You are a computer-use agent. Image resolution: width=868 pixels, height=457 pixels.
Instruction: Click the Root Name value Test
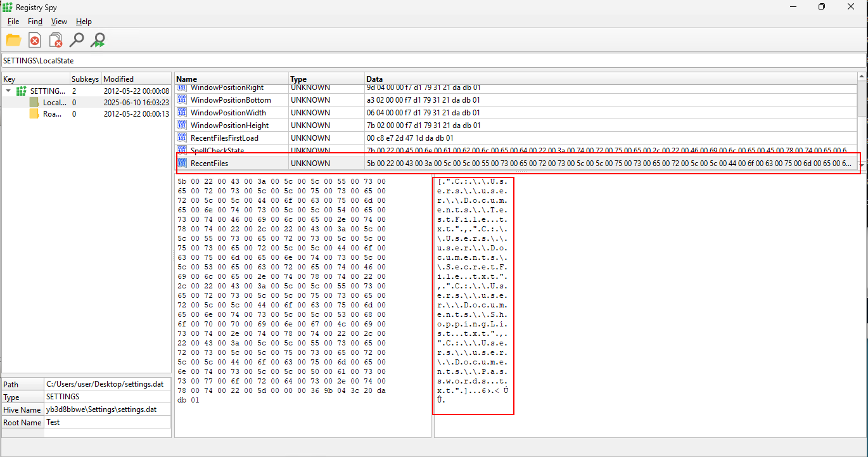coord(53,422)
